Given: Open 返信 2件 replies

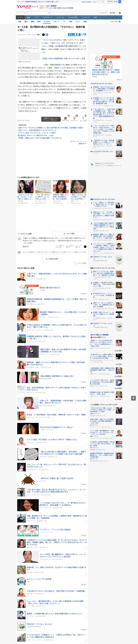Looking at the screenshot, I should [26, 247].
